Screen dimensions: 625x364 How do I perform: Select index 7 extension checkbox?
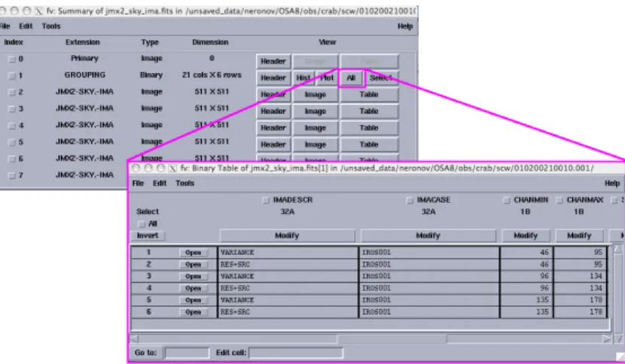tap(12, 176)
